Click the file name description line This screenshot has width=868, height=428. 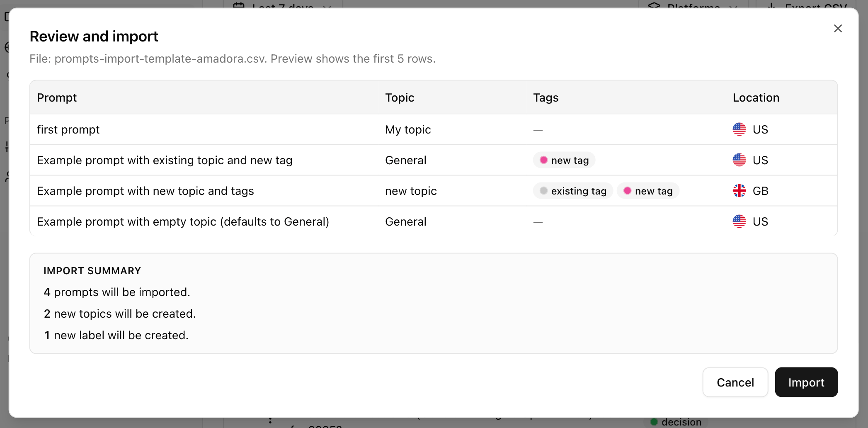coord(233,58)
